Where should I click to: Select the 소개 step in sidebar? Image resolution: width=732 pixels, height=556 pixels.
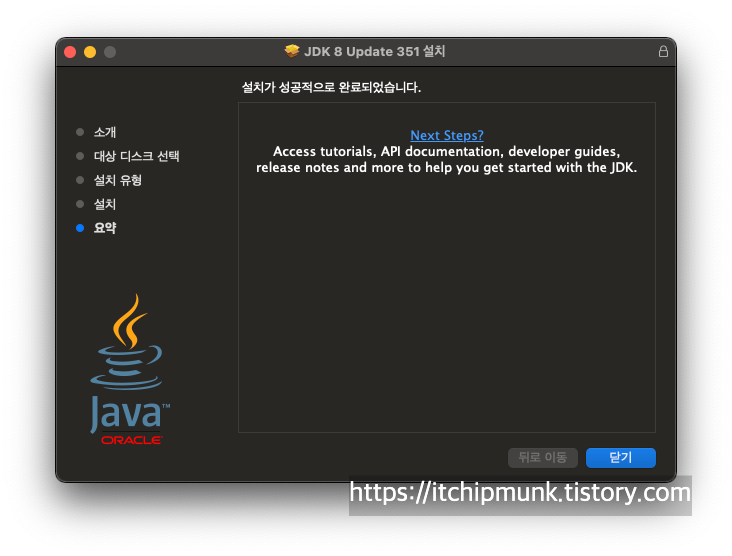pos(105,132)
